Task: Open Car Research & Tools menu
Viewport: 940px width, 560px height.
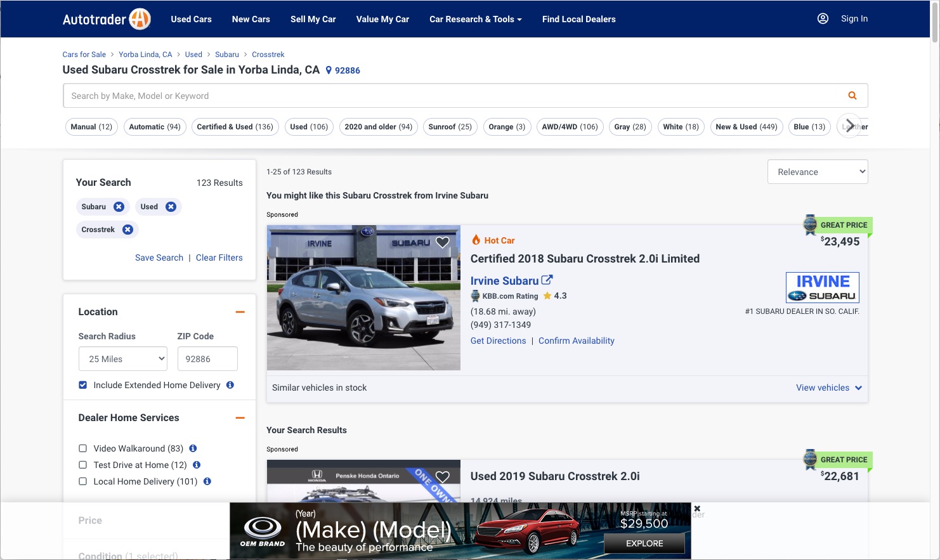Action: [476, 19]
